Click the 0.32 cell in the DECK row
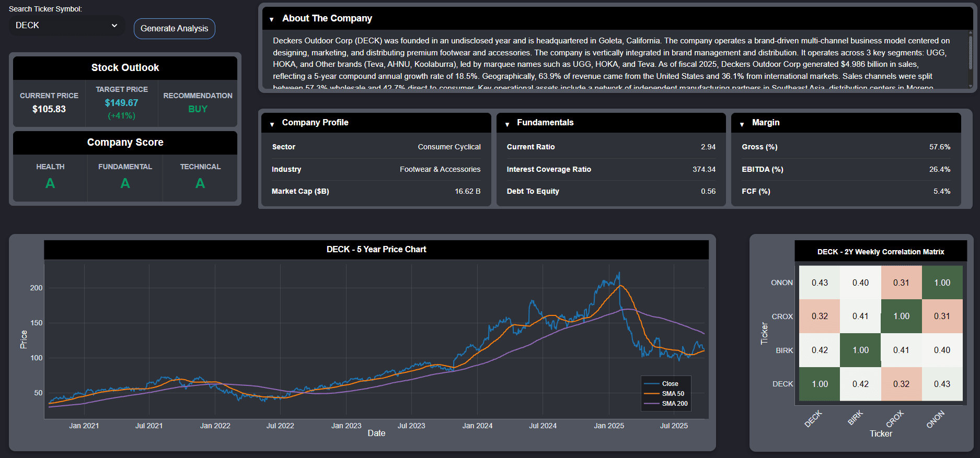 click(x=901, y=384)
